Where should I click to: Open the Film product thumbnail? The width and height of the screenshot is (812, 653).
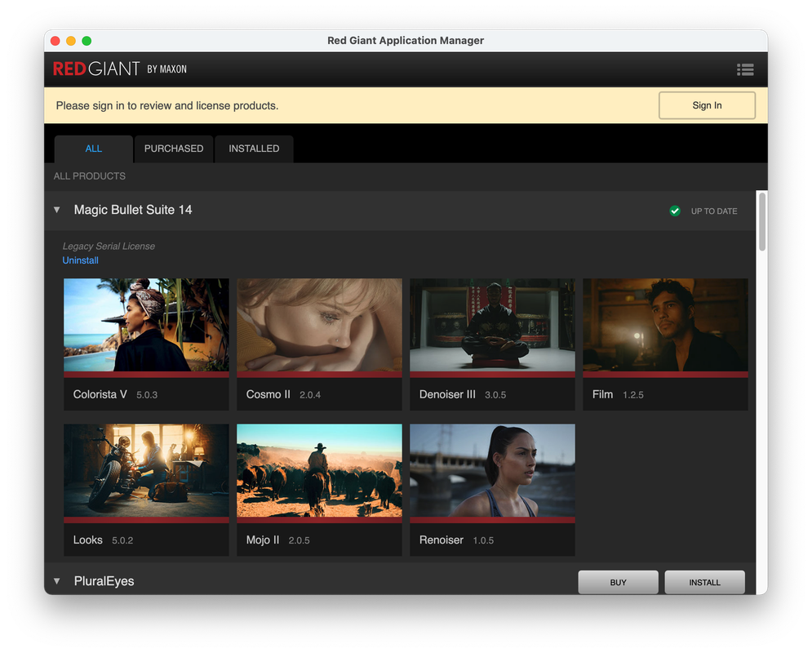[x=665, y=325]
